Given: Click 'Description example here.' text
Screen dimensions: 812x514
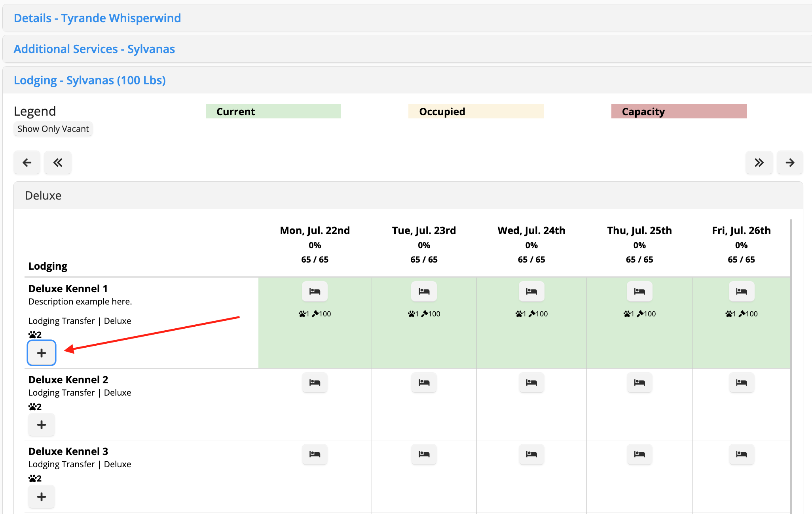Looking at the screenshot, I should [x=80, y=302].
